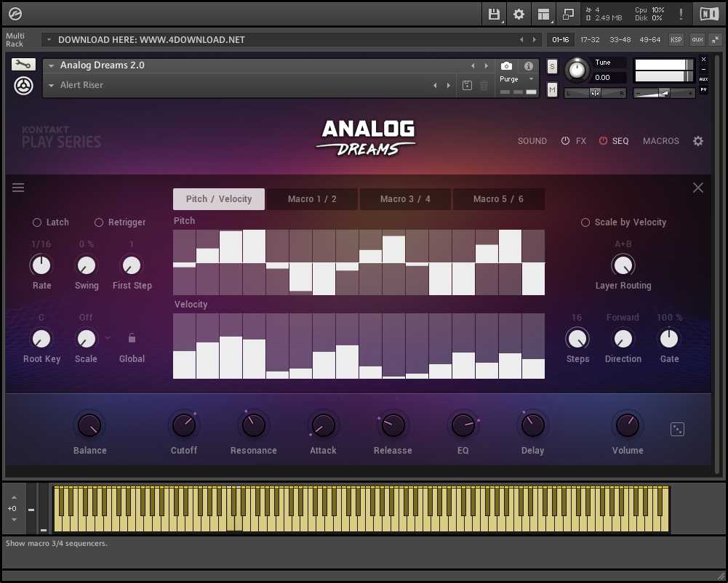Screen dimensions: 728x583
Task: Solo the instrument with S button
Action: point(552,66)
